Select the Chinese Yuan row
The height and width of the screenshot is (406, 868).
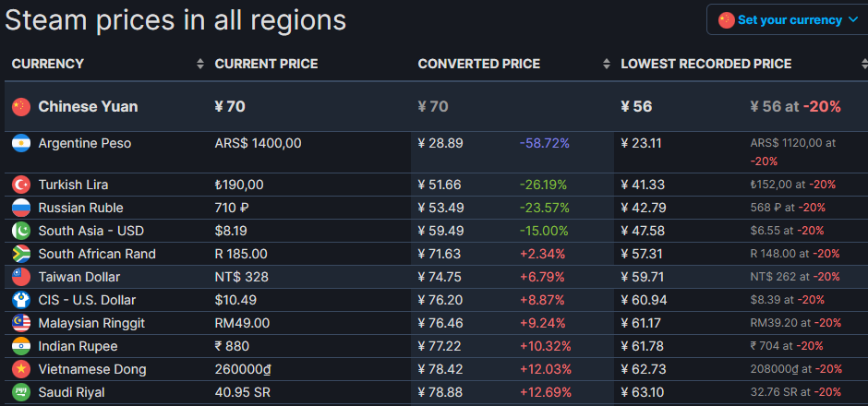(88, 107)
